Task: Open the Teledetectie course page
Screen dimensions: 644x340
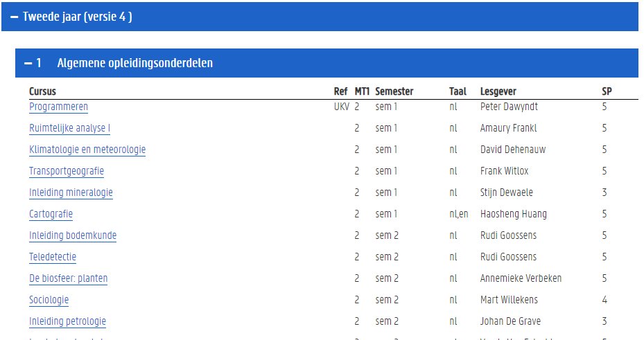Action: pos(53,258)
